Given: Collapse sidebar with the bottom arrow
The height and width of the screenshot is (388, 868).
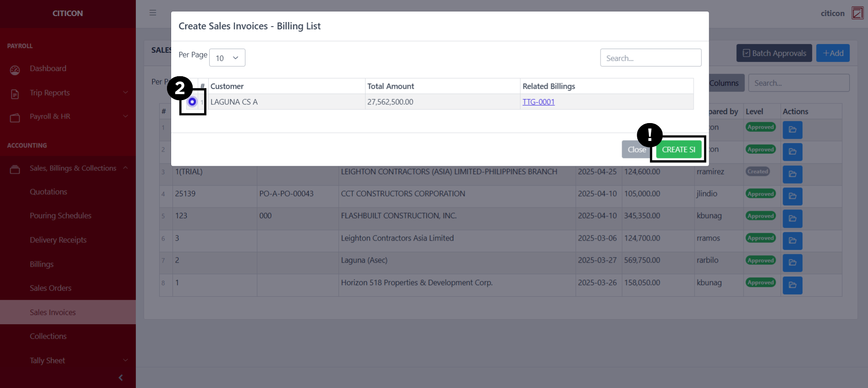Looking at the screenshot, I should 121,377.
